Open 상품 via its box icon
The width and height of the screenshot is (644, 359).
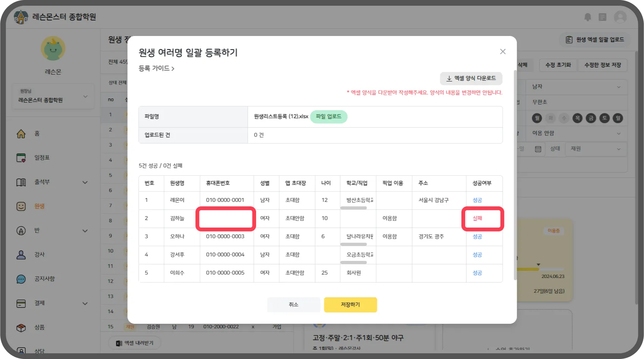[x=21, y=328]
